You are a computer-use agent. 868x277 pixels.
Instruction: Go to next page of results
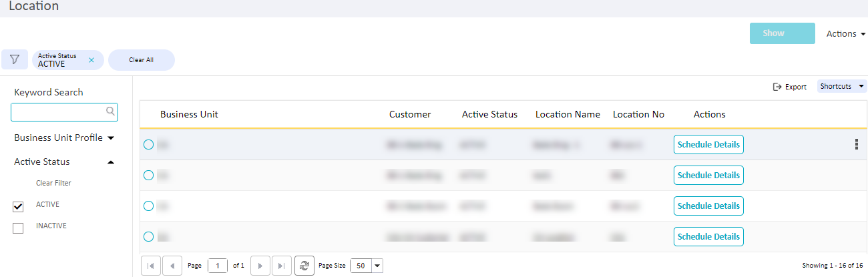point(260,265)
